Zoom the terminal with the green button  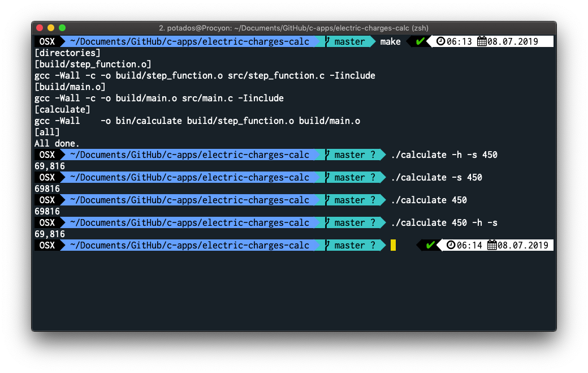pyautogui.click(x=62, y=28)
